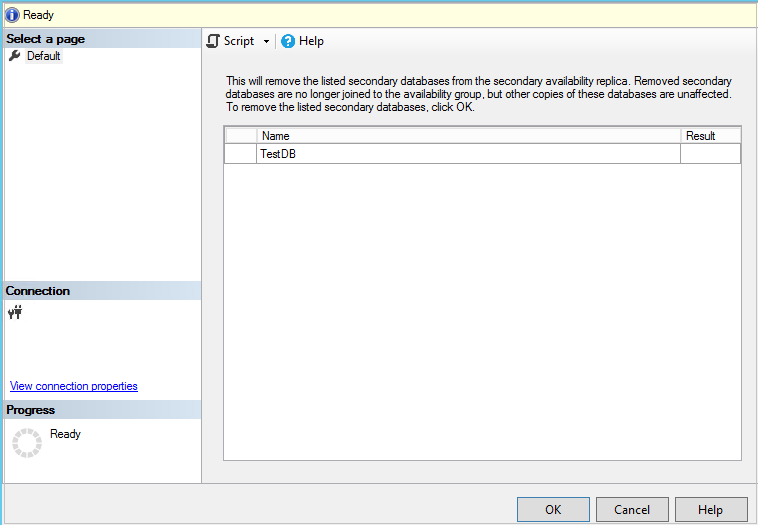This screenshot has height=525, width=758.
Task: Click the Script scroll icon
Action: pyautogui.click(x=213, y=41)
